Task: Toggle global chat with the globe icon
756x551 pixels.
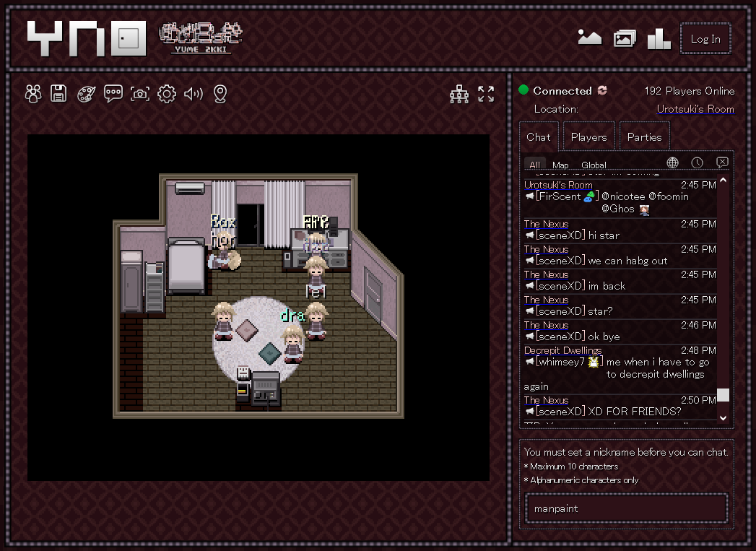Action: [672, 163]
